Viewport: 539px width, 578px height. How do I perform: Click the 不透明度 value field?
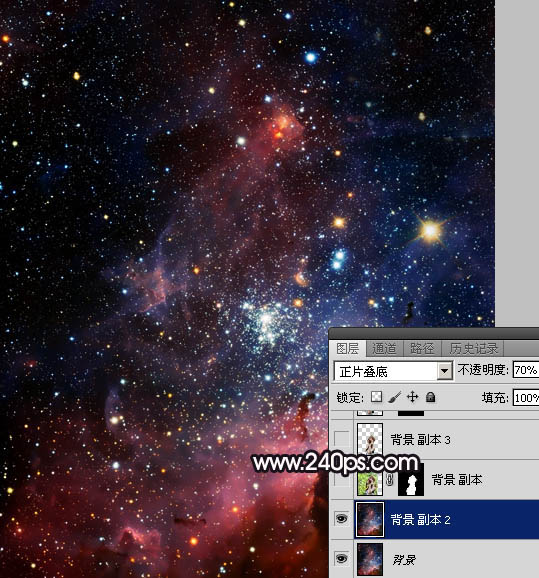click(526, 370)
